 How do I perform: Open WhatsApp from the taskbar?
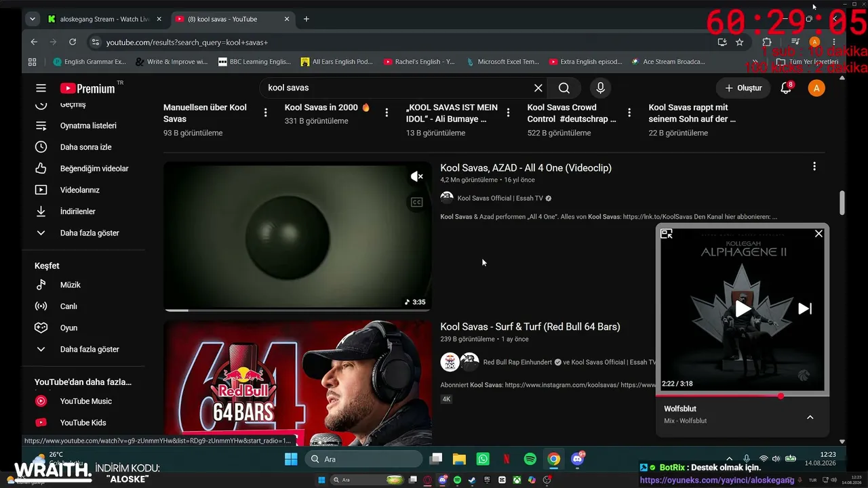coord(483,460)
